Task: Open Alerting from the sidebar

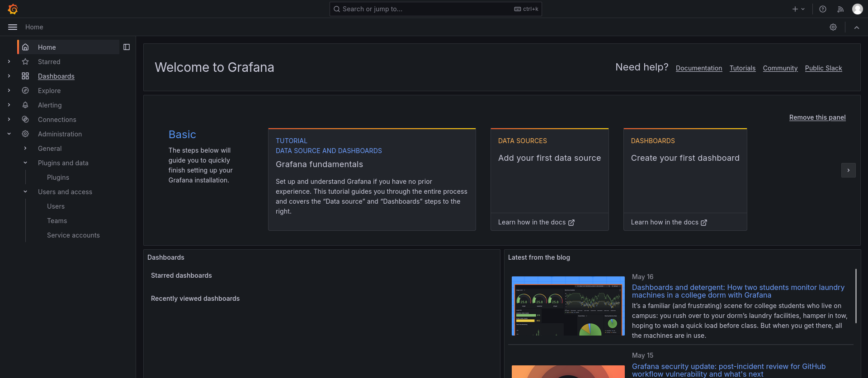Action: 50,105
